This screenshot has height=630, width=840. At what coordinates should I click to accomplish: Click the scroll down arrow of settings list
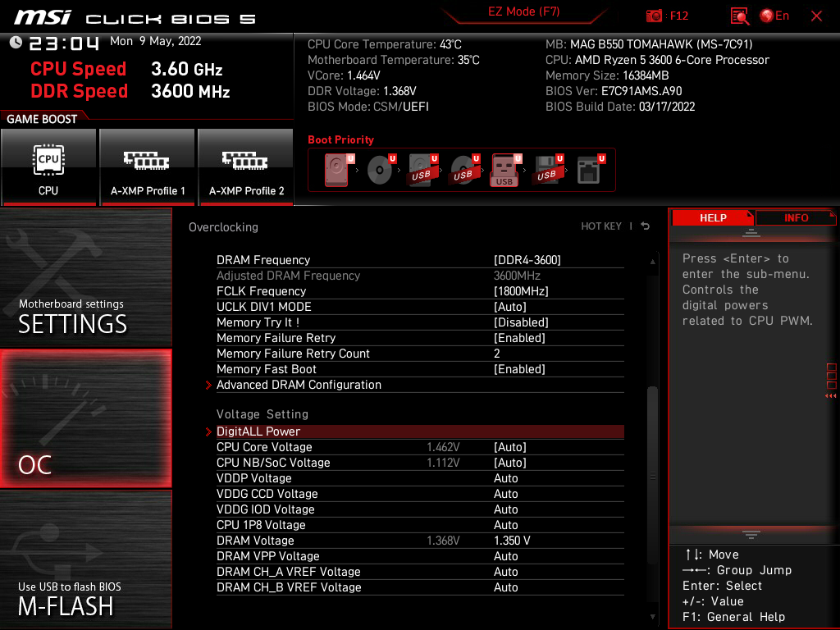point(652,617)
